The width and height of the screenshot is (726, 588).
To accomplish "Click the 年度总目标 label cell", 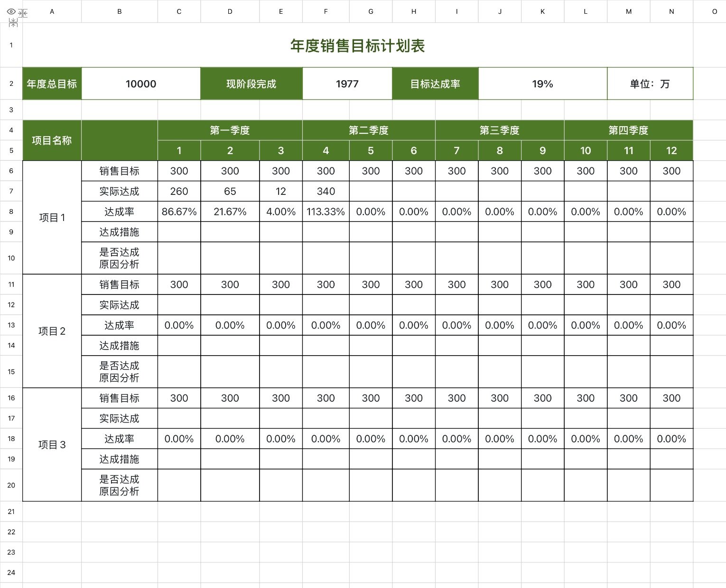I will point(52,83).
